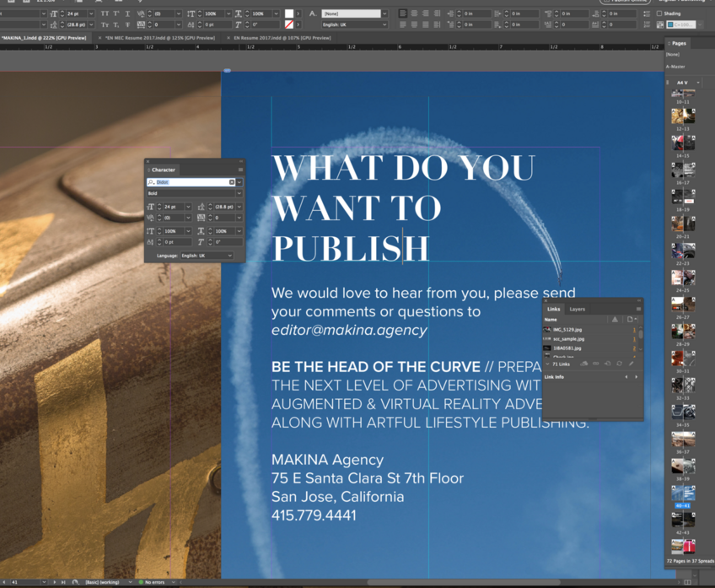Switch to EN Resume 2017.indd tab
The height and width of the screenshot is (588, 715).
coord(282,38)
